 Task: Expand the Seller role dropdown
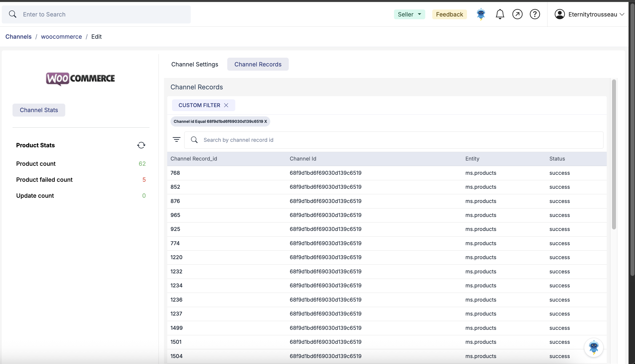click(x=409, y=14)
